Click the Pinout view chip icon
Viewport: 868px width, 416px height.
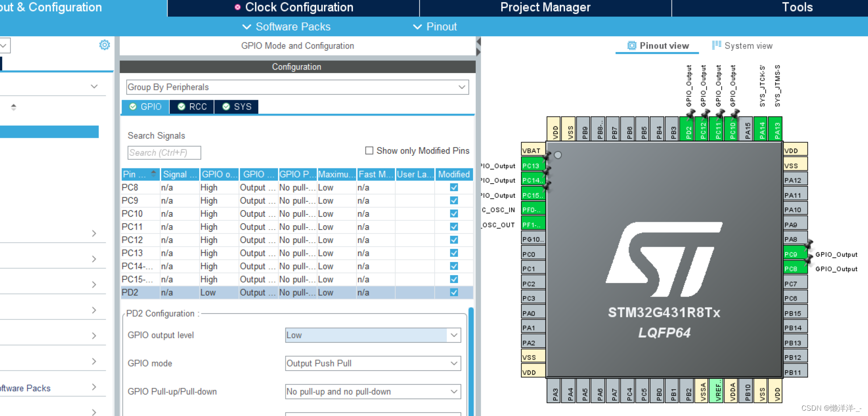tap(632, 45)
